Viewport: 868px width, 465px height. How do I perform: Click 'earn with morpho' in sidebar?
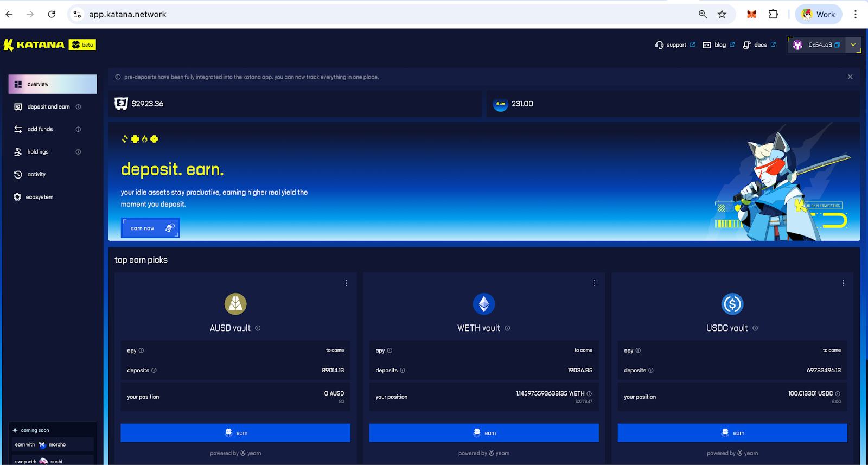pos(52,445)
